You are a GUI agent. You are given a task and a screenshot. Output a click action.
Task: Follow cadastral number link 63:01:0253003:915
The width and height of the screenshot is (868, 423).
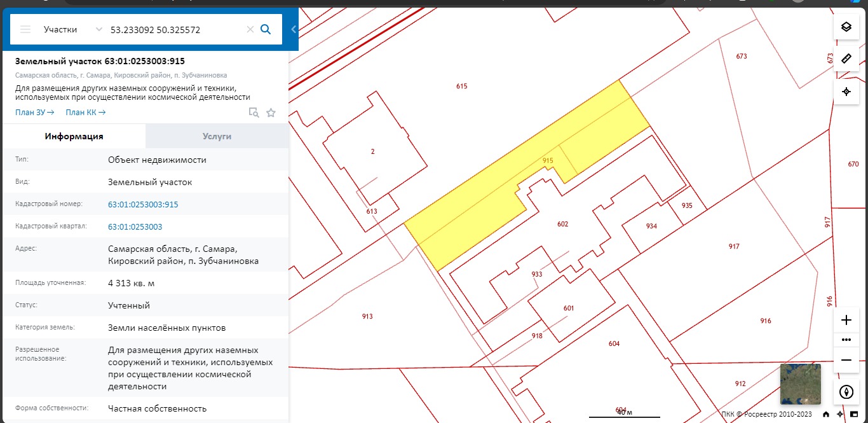click(143, 204)
